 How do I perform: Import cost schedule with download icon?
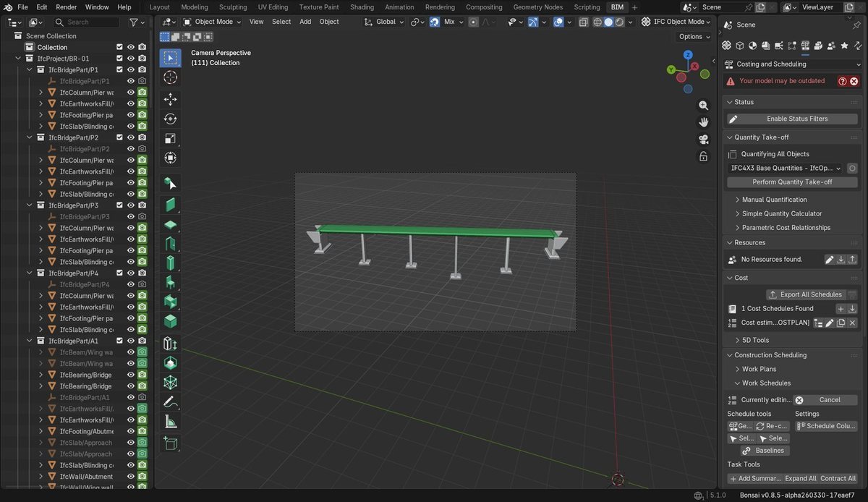pyautogui.click(x=852, y=309)
